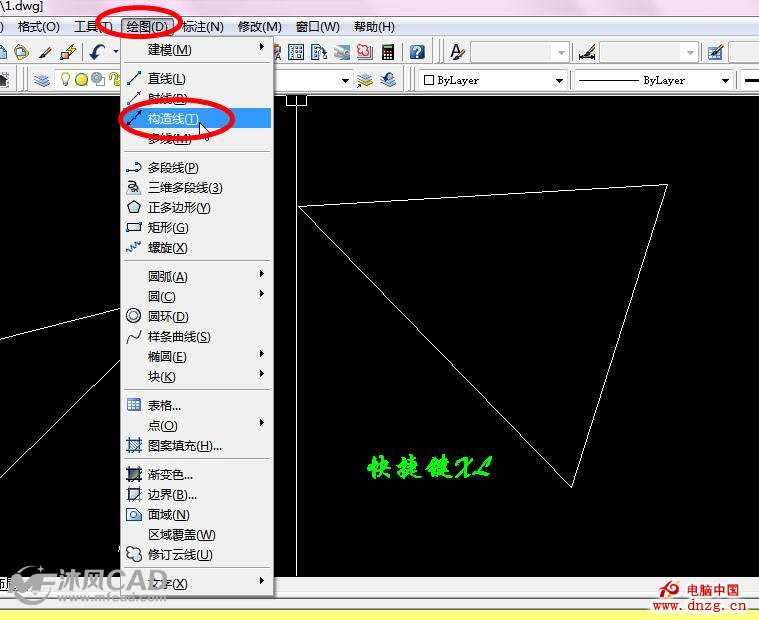Open the 标注(N) dimension menu
The height and width of the screenshot is (620, 759).
(x=203, y=27)
